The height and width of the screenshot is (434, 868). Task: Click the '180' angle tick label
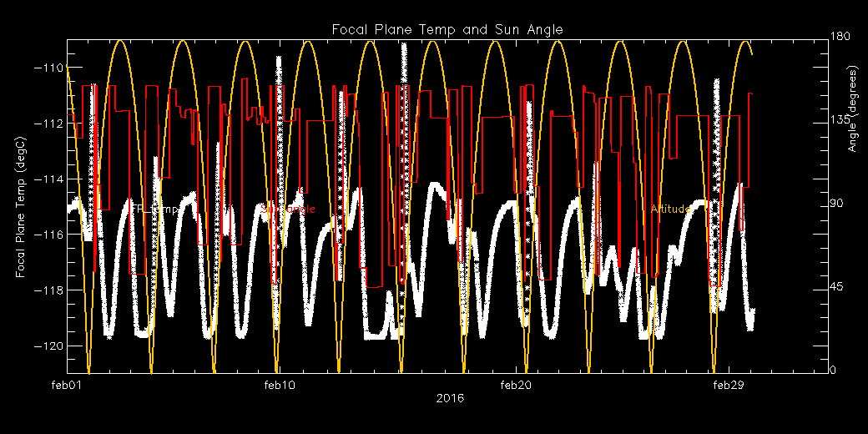point(839,36)
